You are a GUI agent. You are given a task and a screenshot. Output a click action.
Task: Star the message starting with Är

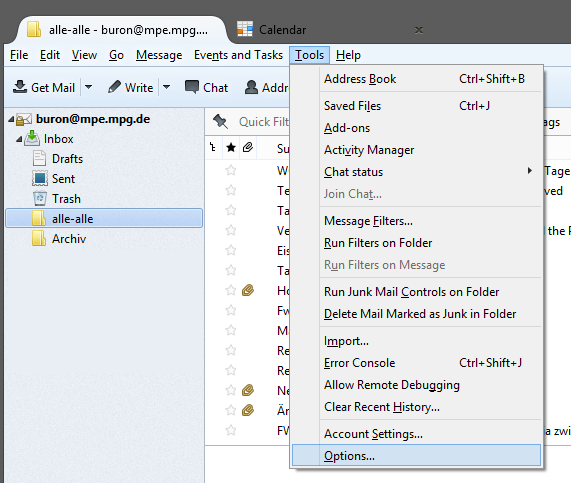[231, 411]
